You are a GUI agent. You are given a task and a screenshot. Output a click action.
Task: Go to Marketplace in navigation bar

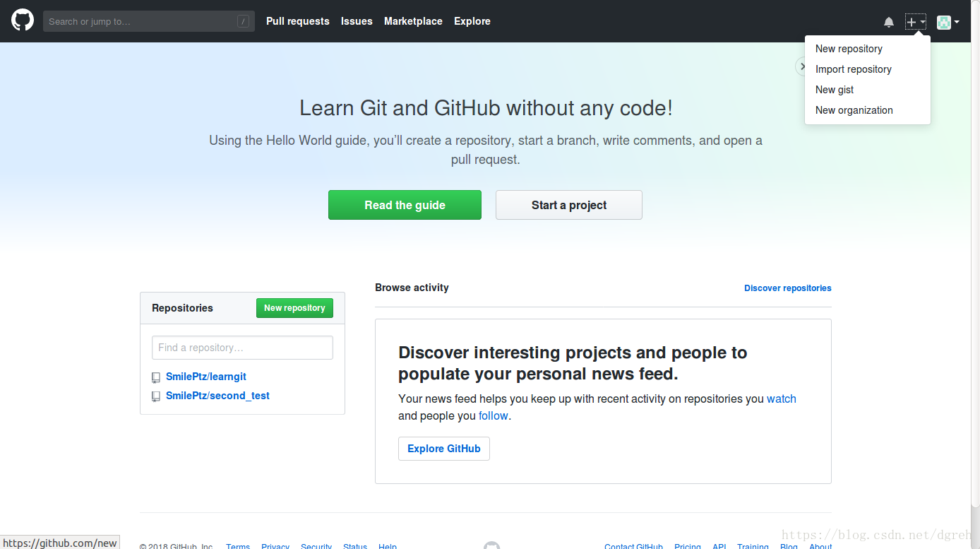(x=413, y=21)
